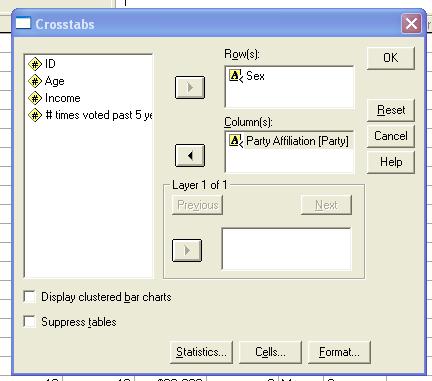This screenshot has width=432, height=381.
Task: Click the arrow button beside Row(s) box
Action: pyautogui.click(x=190, y=87)
